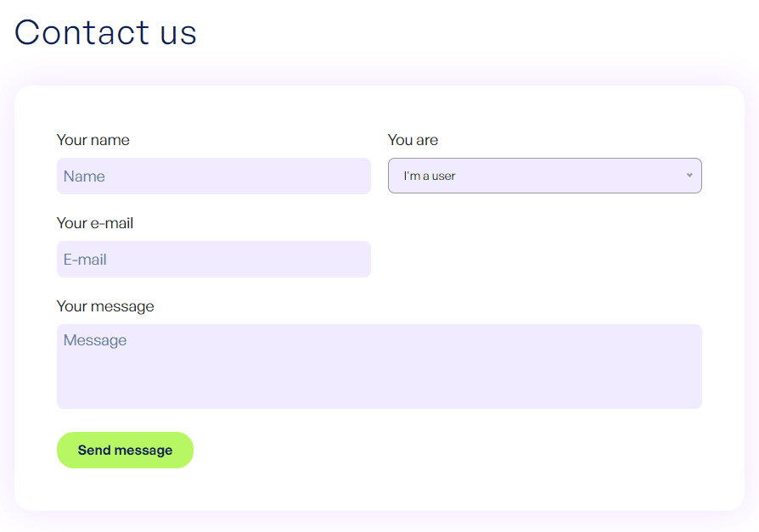The height and width of the screenshot is (532, 759).
Task: Click the dropdown chevron arrow icon
Action: click(689, 176)
